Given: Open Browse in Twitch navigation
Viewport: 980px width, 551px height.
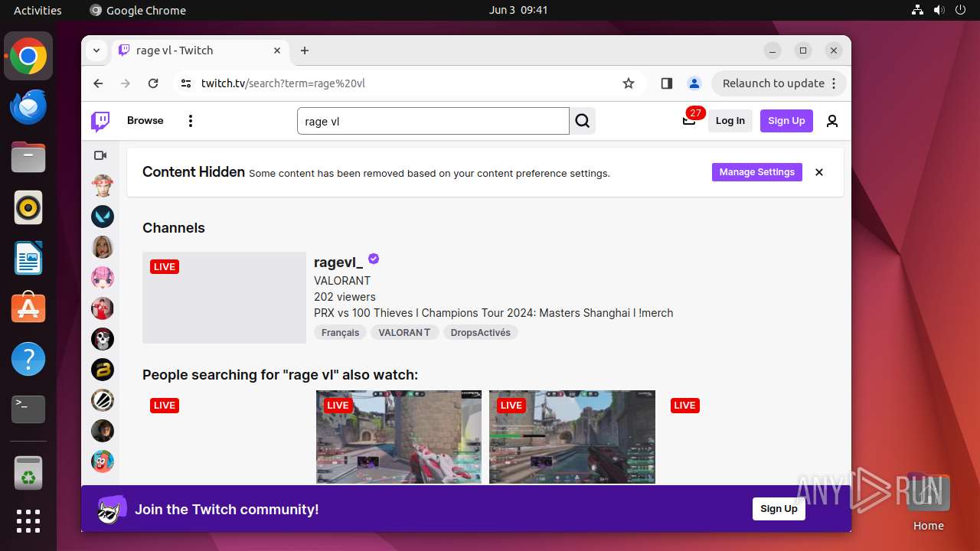Looking at the screenshot, I should pos(145,121).
